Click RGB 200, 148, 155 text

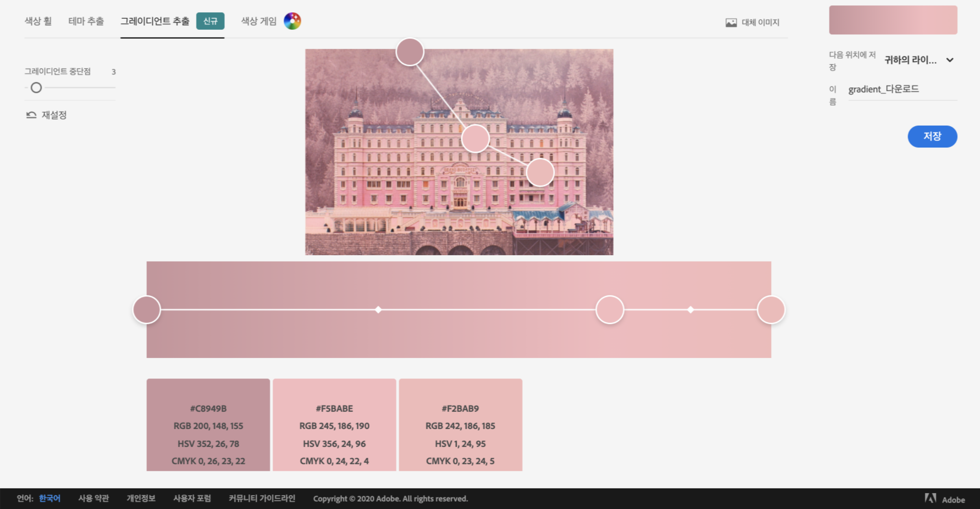pyautogui.click(x=208, y=426)
